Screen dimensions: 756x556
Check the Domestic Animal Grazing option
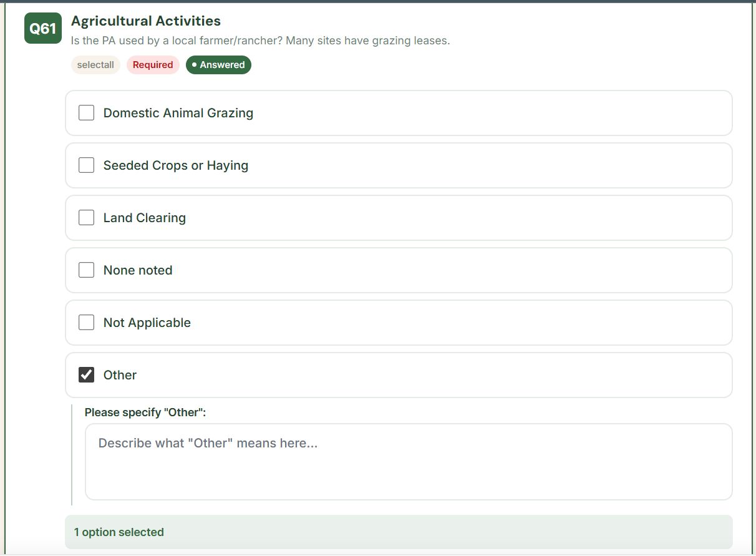(86, 112)
